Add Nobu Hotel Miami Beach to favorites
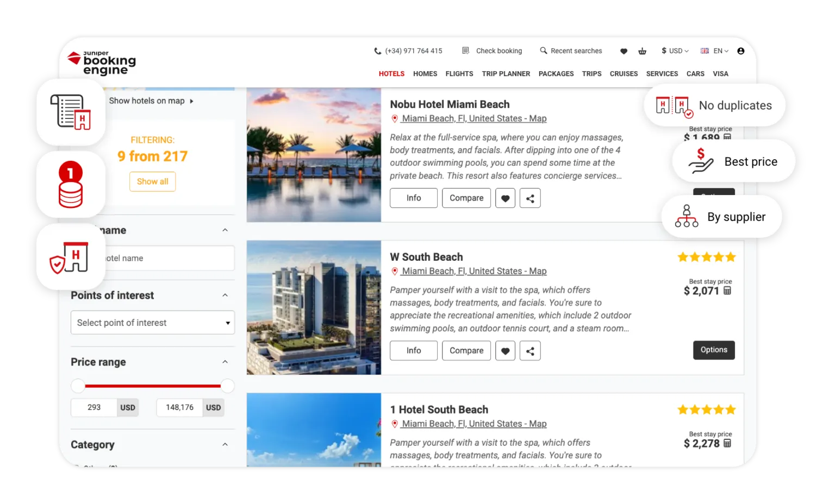 (506, 198)
